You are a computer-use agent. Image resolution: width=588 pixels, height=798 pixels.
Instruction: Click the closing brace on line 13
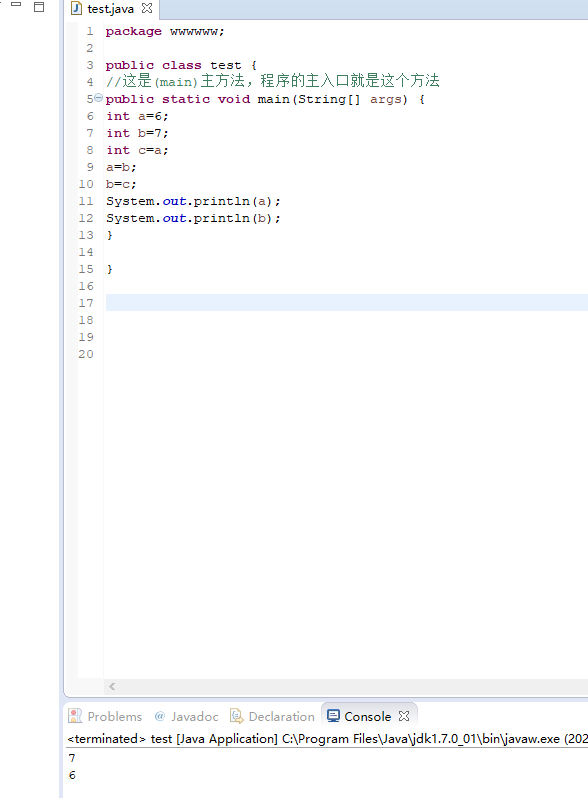109,235
